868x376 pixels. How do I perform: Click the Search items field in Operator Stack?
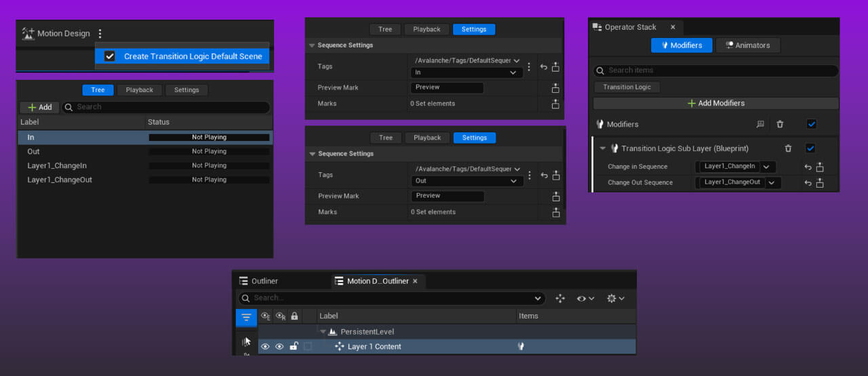[716, 70]
